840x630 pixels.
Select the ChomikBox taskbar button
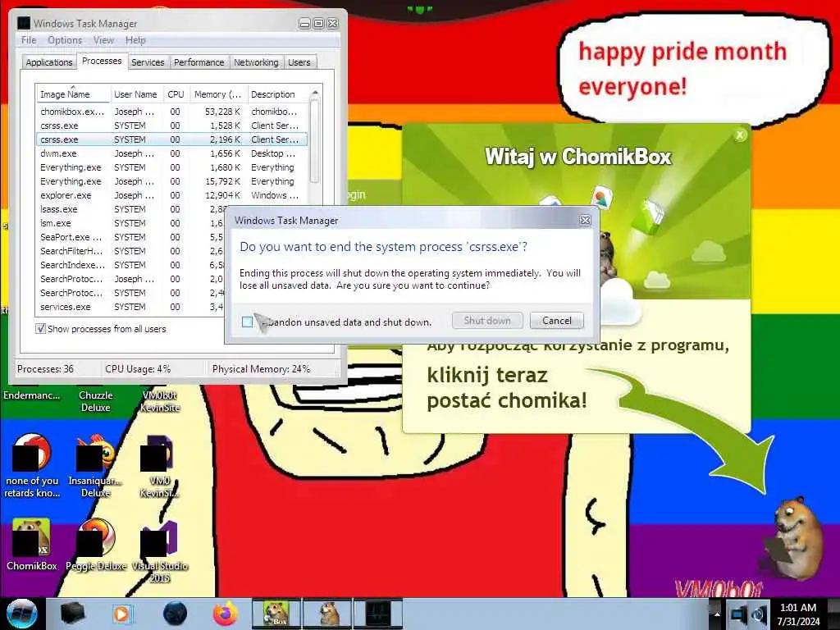276,614
